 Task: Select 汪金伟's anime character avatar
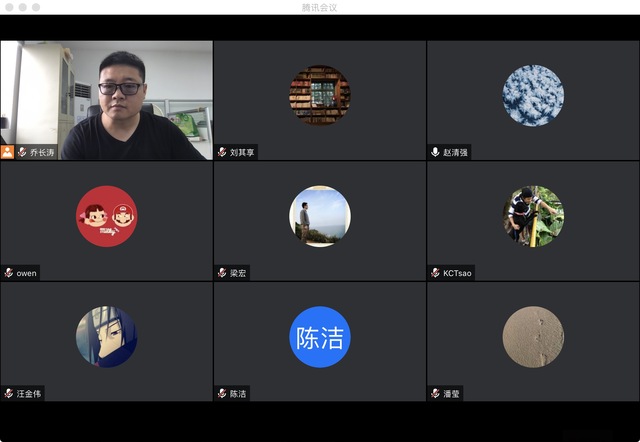click(107, 337)
